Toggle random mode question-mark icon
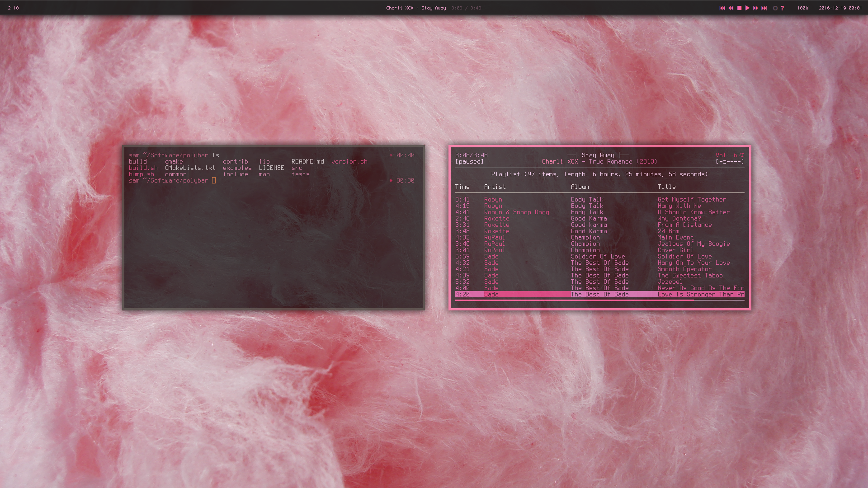This screenshot has height=488, width=868. tap(782, 8)
